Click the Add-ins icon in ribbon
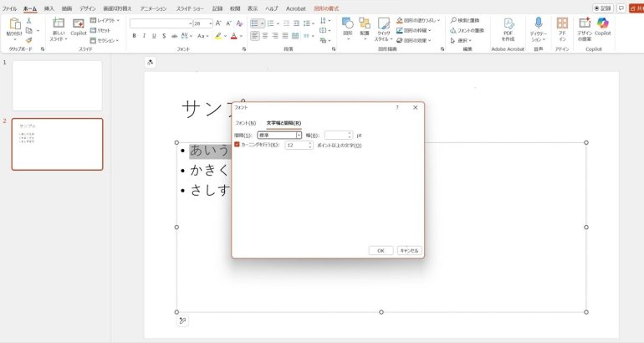The width and height of the screenshot is (644, 343). click(562, 23)
